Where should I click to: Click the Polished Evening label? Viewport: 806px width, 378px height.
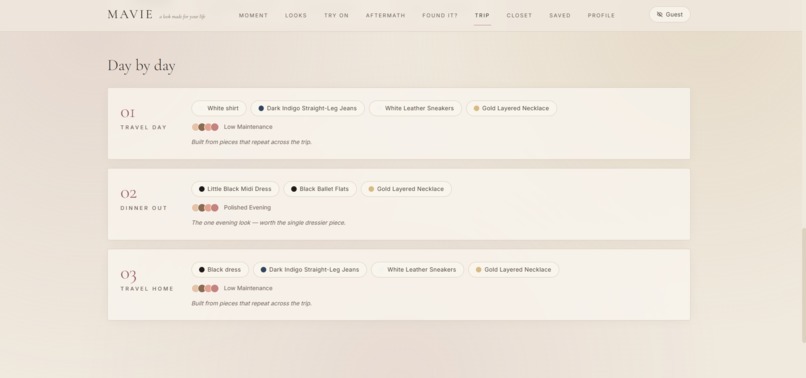click(247, 208)
